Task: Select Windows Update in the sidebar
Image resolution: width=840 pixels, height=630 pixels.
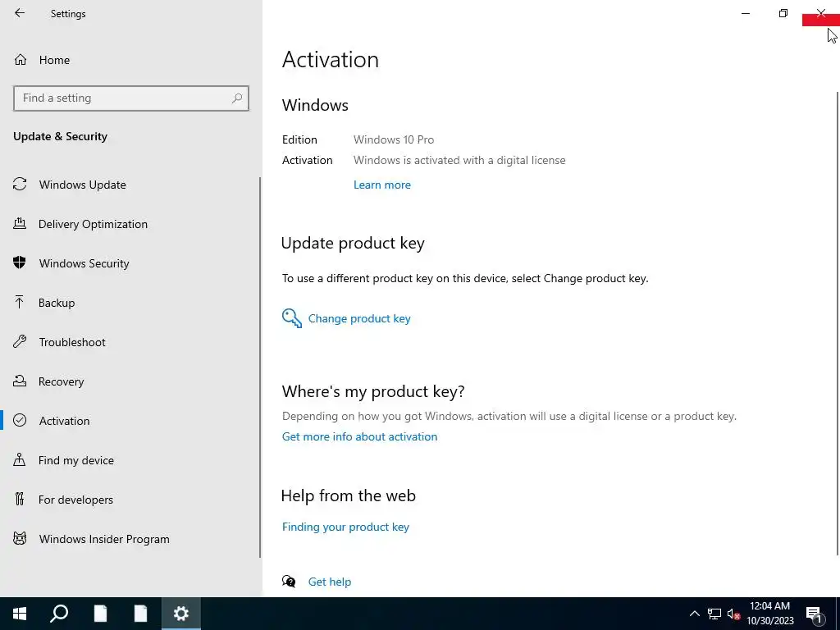Action: click(x=83, y=185)
